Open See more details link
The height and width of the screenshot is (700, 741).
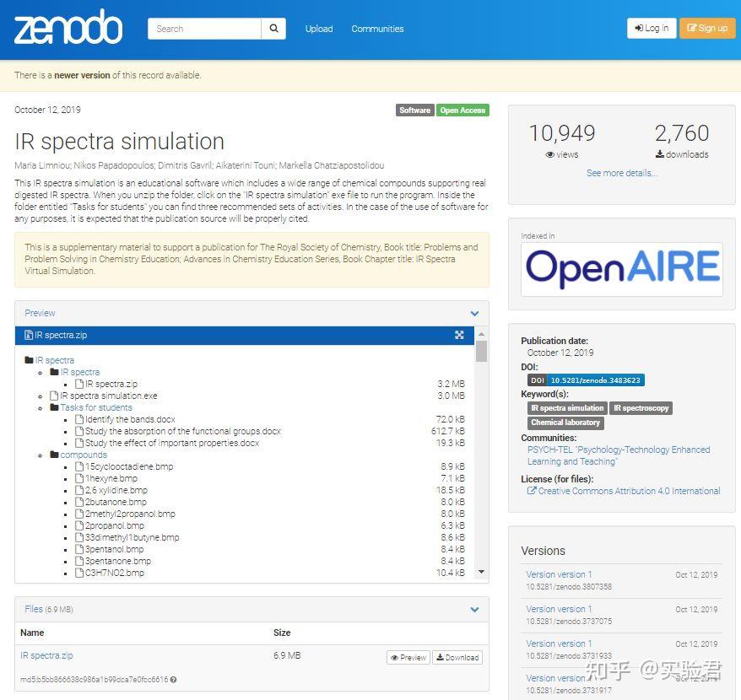point(621,173)
